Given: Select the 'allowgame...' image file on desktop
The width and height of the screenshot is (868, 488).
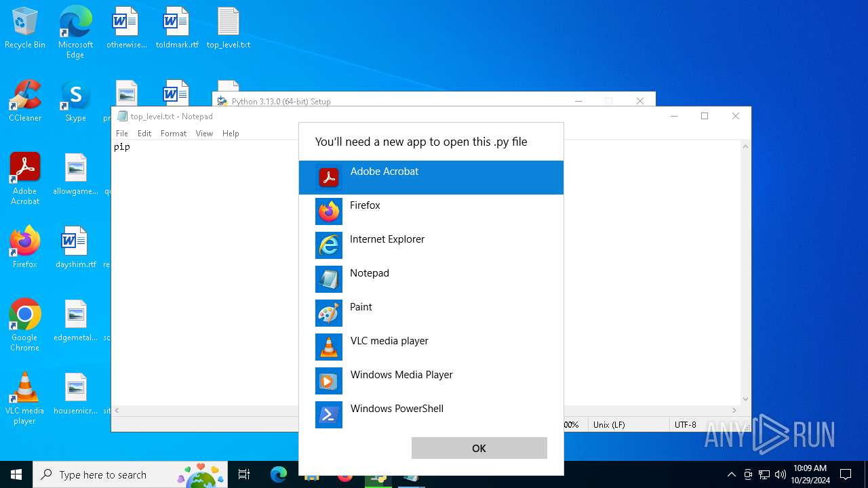Looking at the screenshot, I should [x=75, y=175].
